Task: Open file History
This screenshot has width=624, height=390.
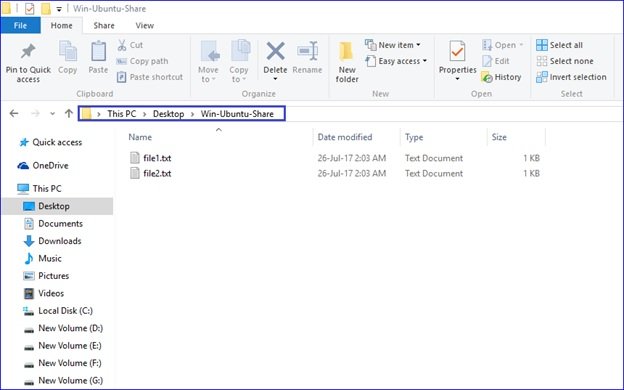Action: coord(501,77)
